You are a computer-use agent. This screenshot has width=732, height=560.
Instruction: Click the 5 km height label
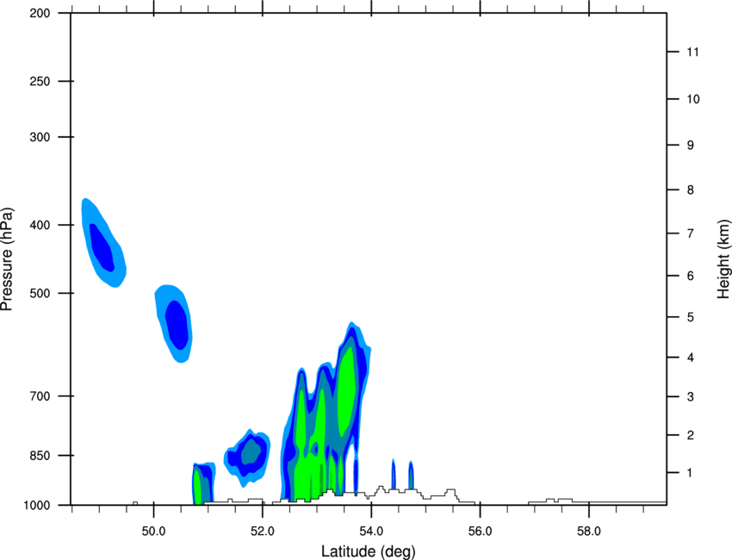690,317
